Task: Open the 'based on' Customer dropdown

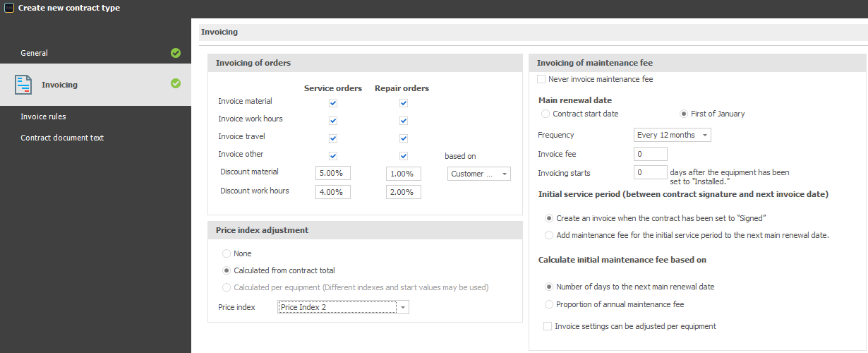Action: [479, 174]
